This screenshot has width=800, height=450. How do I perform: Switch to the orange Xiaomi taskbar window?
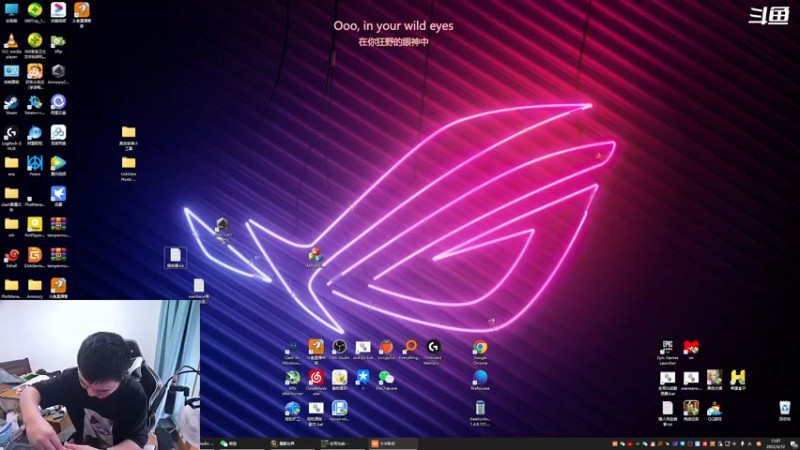pyautogui.click(x=393, y=443)
